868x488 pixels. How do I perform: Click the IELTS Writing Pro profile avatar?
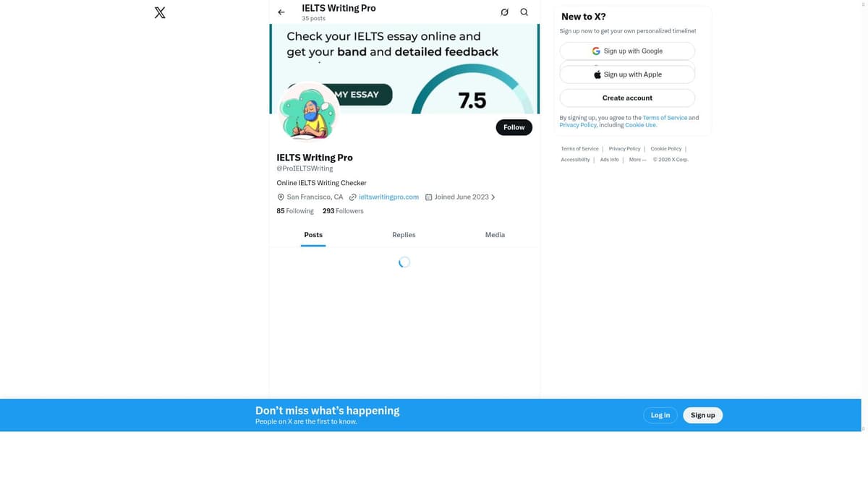[309, 112]
